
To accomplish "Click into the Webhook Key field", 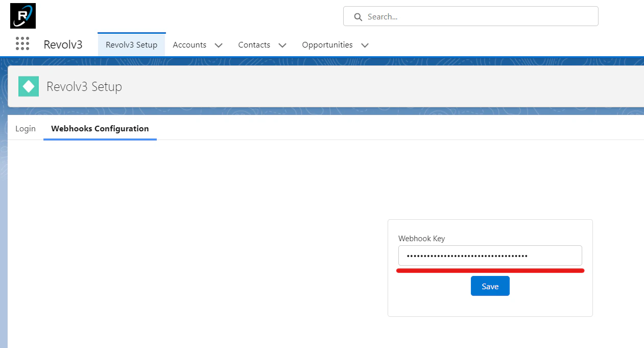I will [x=490, y=256].
